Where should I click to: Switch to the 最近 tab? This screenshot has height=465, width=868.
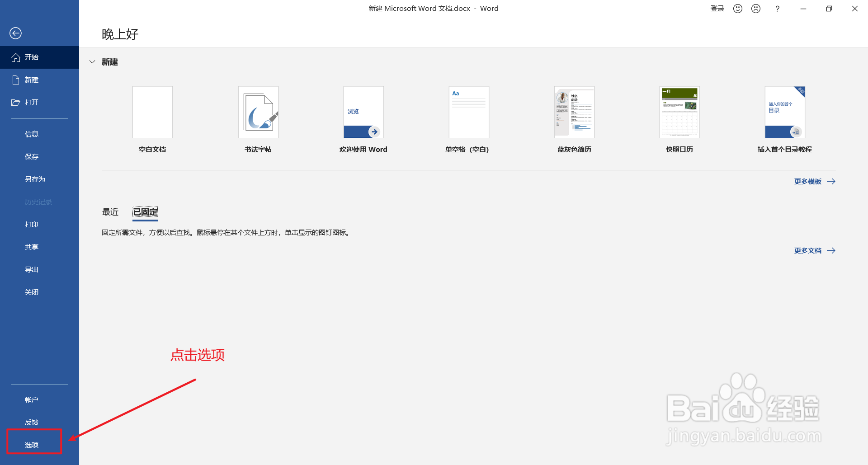pos(110,212)
